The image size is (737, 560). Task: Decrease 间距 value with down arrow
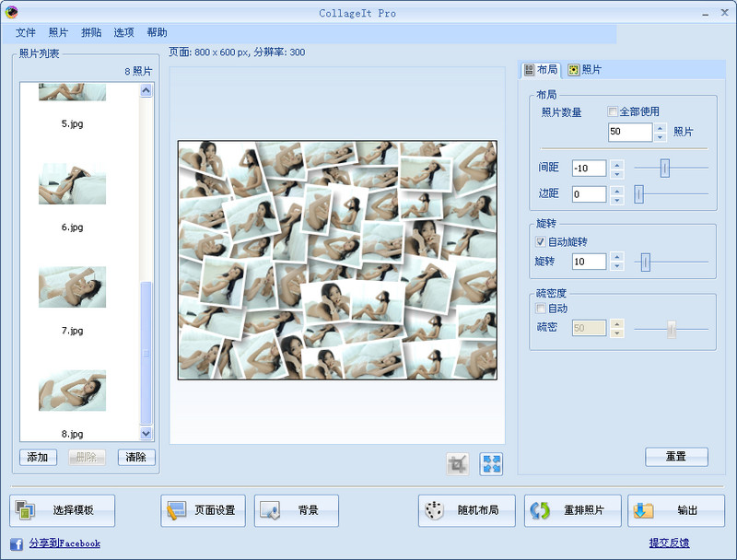617,173
